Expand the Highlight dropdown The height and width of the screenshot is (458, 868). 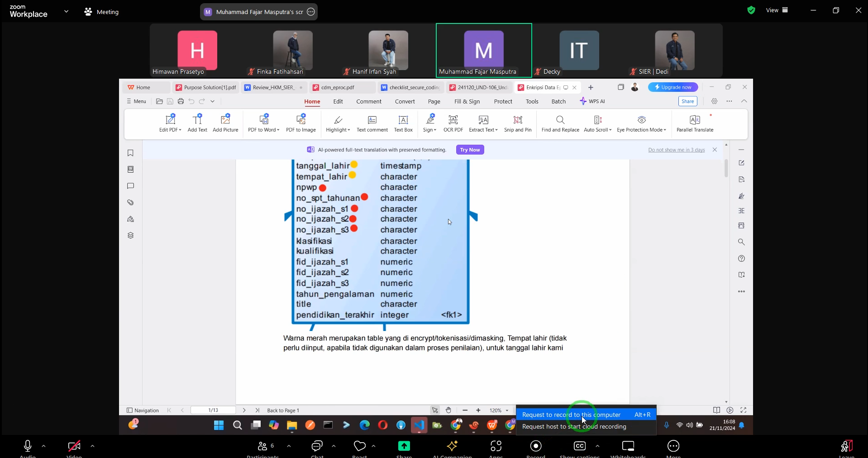point(349,130)
